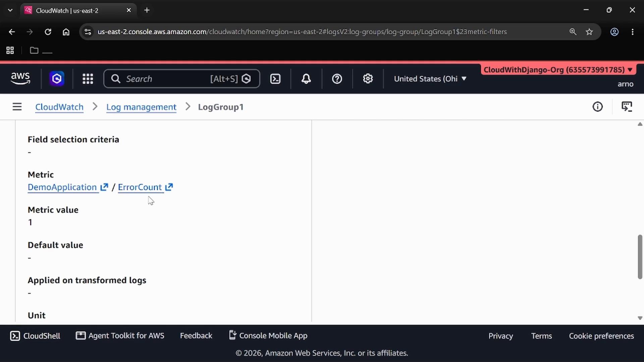Open the info panel icon
644x362 pixels.
click(x=597, y=107)
